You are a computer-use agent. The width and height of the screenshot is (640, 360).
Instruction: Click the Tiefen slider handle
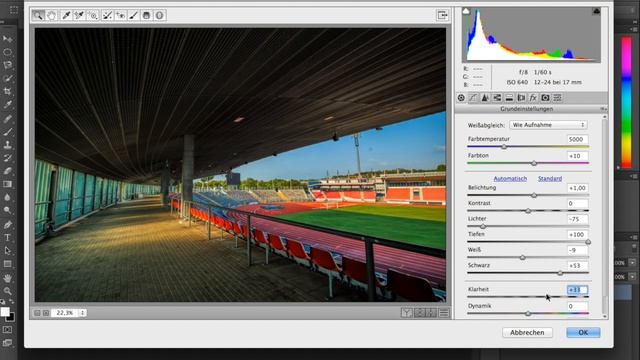point(588,242)
